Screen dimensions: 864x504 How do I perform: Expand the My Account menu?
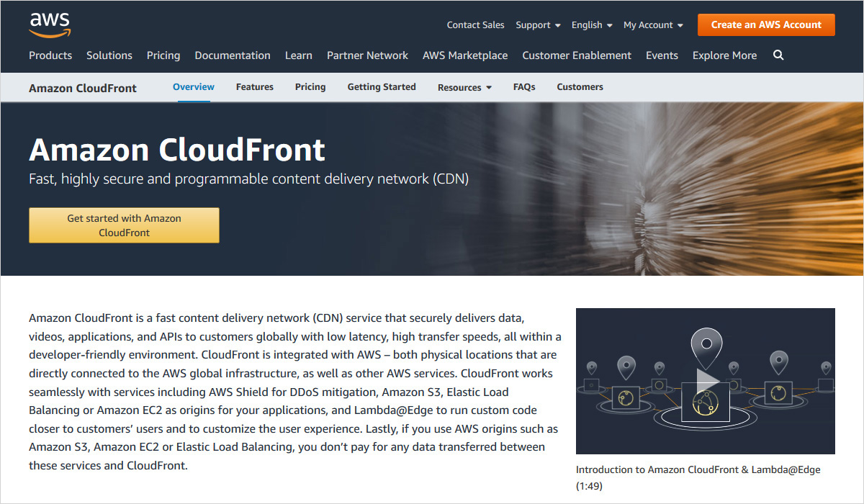click(653, 25)
